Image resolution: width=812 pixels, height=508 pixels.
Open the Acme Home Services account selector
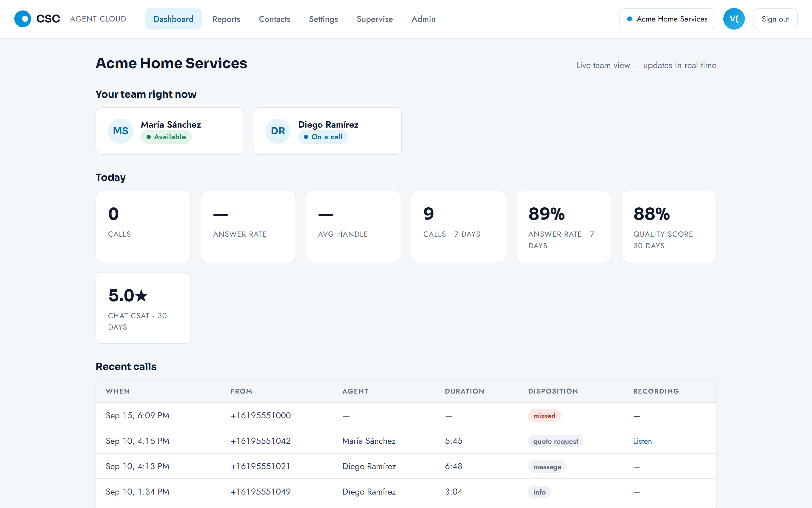[x=667, y=19]
